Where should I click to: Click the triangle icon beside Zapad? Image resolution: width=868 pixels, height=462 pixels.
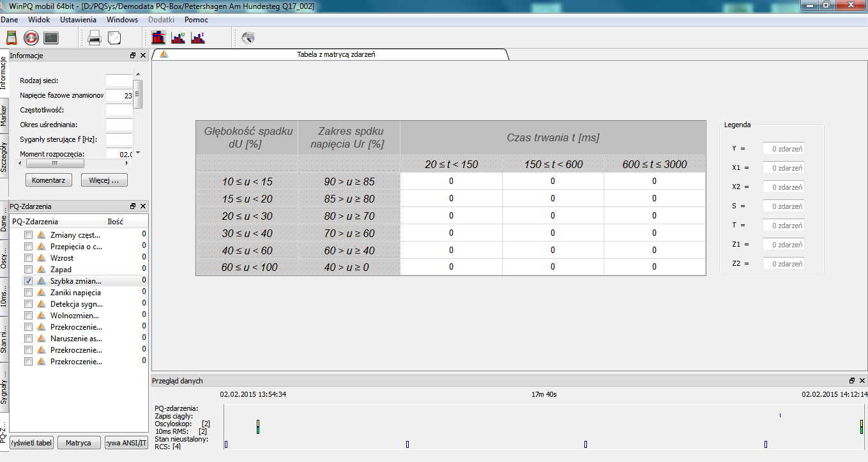(42, 270)
